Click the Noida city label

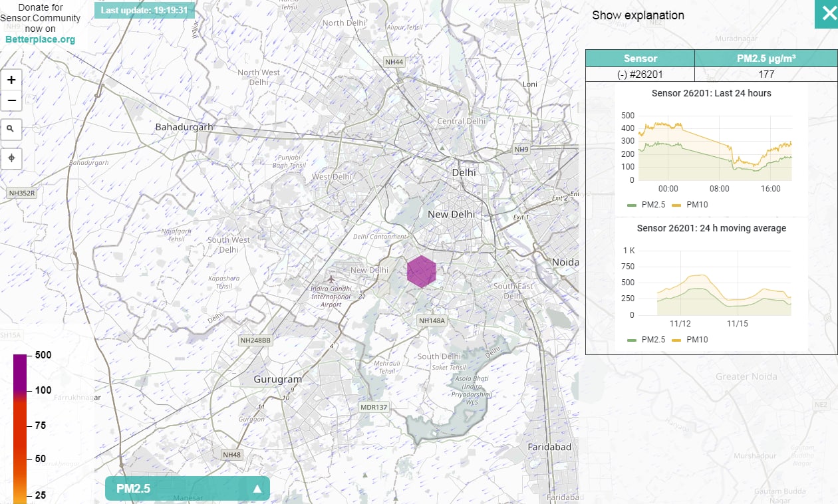(x=565, y=262)
